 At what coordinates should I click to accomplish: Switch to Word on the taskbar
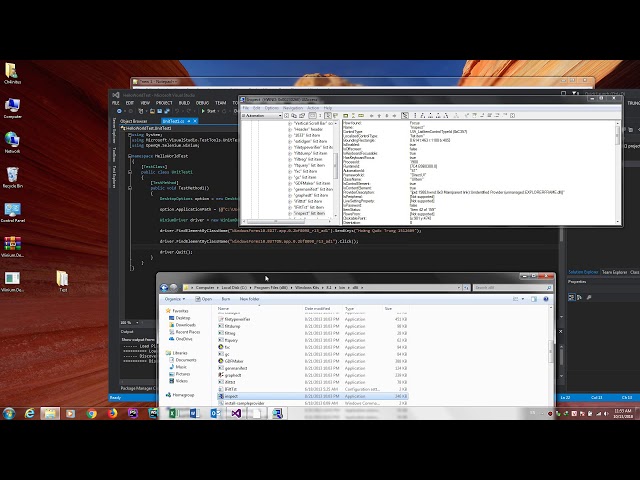194,413
